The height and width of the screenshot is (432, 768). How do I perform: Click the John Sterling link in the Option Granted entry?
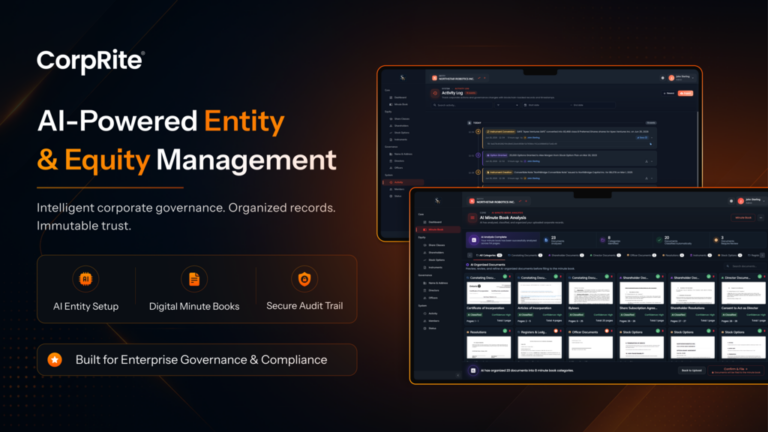click(x=533, y=161)
